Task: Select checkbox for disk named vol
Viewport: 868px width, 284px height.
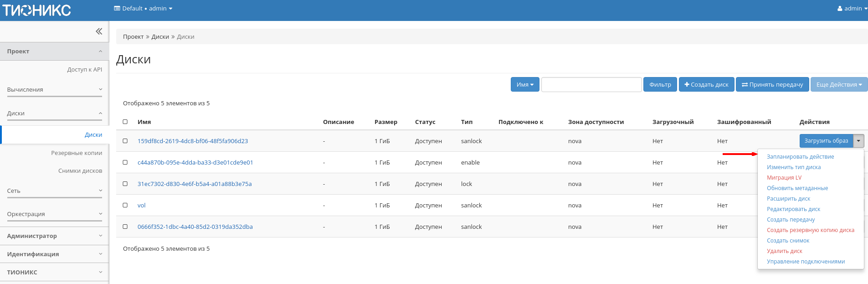Action: [125, 205]
